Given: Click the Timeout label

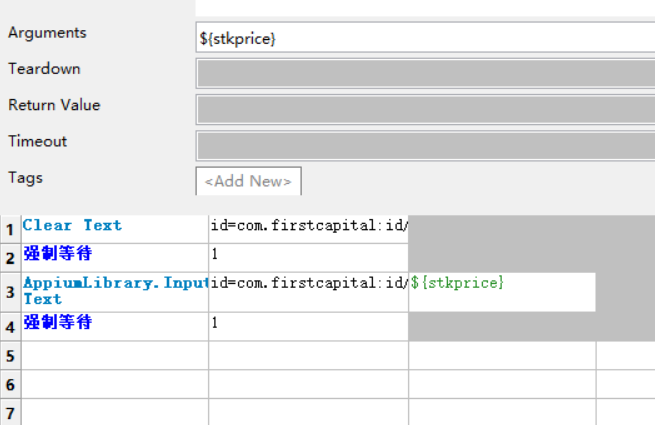Looking at the screenshot, I should [38, 141].
